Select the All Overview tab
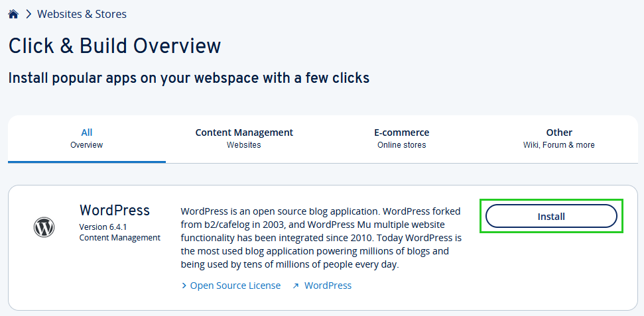This screenshot has width=644, height=316. [x=87, y=138]
